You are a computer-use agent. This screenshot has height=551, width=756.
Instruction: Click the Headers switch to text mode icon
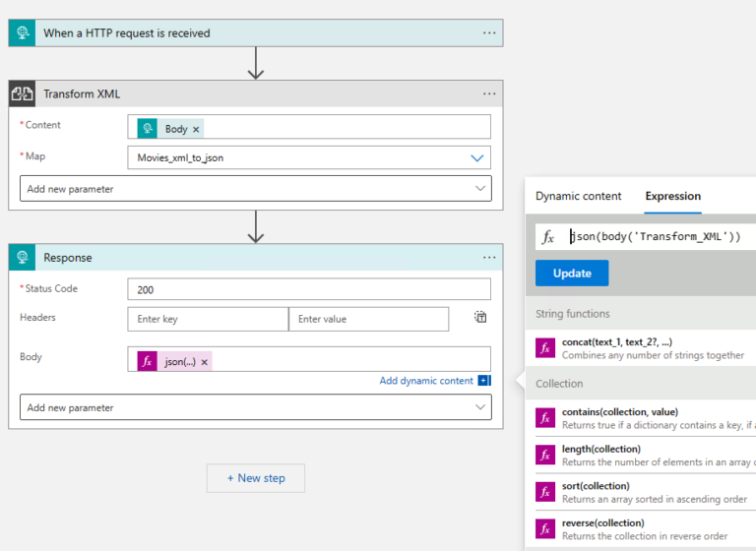480,317
